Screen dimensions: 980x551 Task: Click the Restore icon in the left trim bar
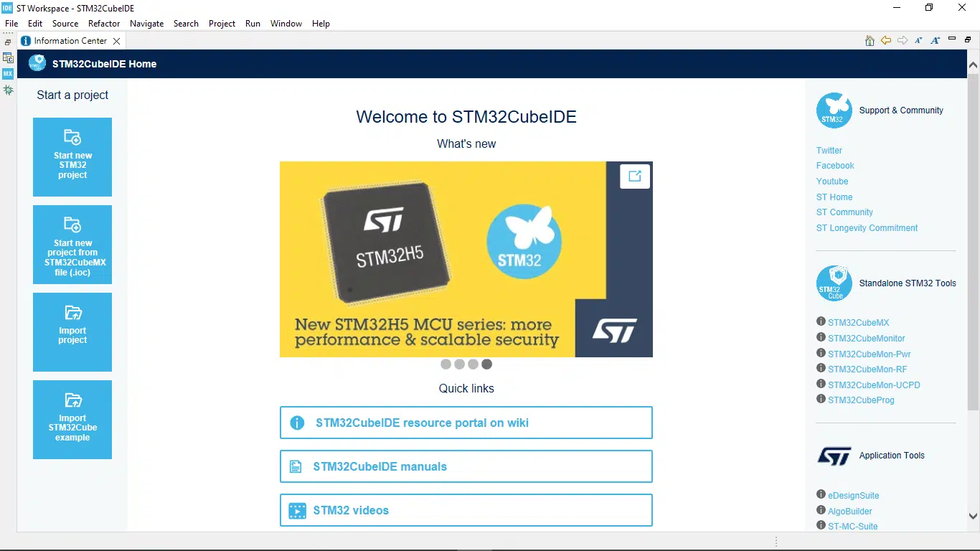point(8,42)
